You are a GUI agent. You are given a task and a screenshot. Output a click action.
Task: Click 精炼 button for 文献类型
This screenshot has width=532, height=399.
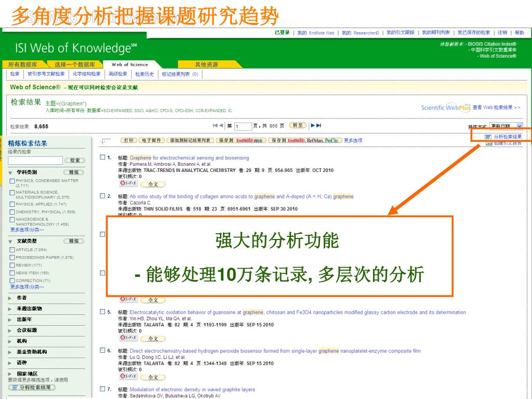pyautogui.click(x=74, y=241)
